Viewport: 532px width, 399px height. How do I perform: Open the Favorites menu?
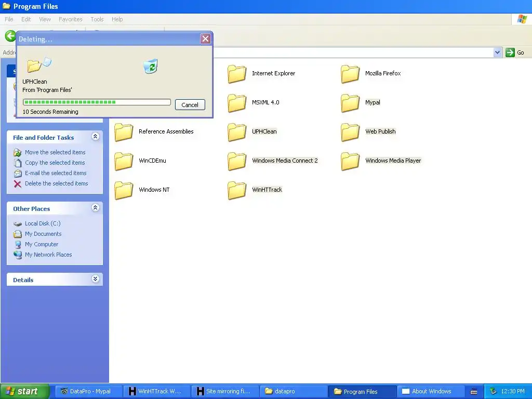pos(71,19)
